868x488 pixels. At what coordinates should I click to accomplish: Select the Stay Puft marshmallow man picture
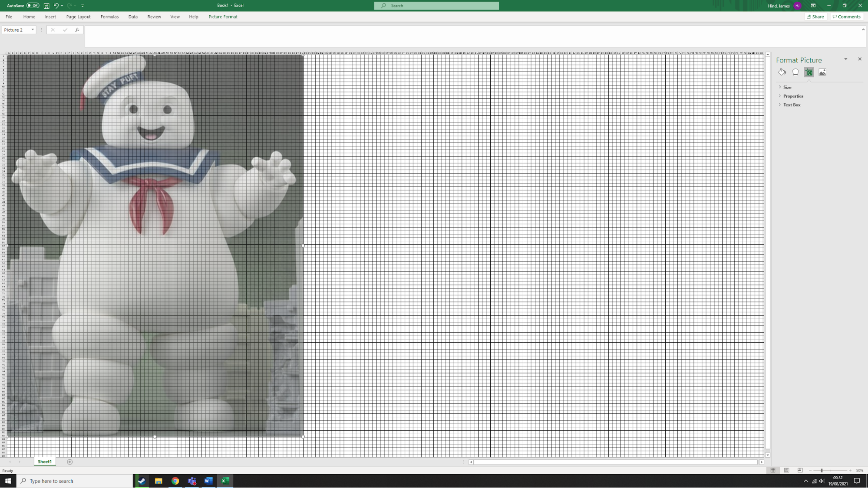pos(155,246)
